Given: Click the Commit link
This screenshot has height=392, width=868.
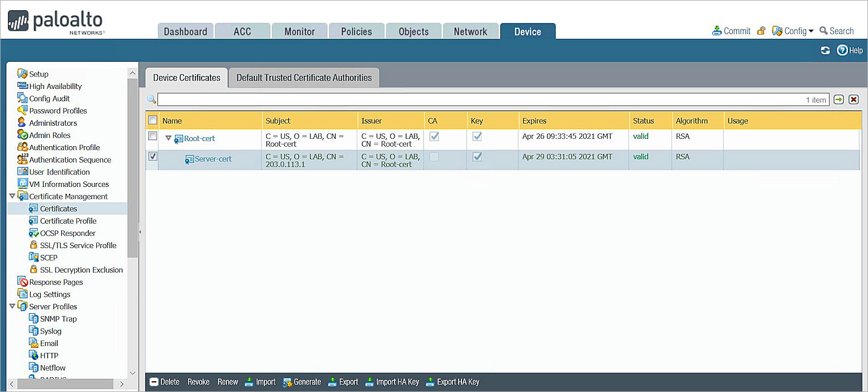Looking at the screenshot, I should [x=736, y=31].
